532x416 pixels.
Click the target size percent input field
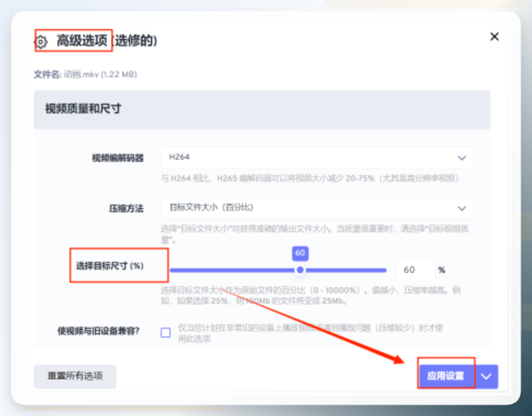pos(415,270)
